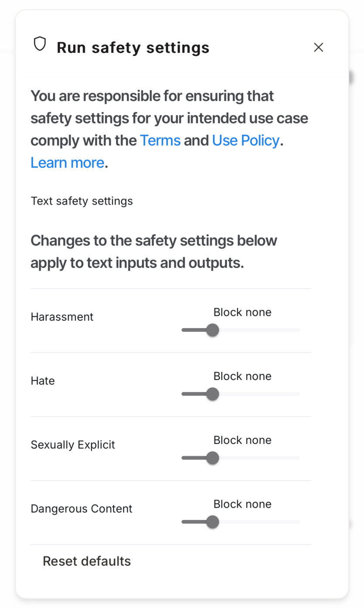Select the Harassment category label

pos(62,317)
